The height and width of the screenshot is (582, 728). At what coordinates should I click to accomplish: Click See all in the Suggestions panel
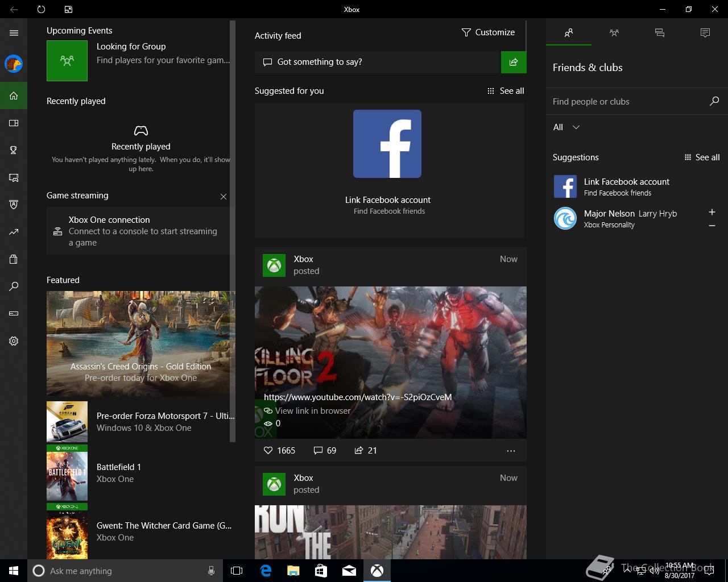pyautogui.click(x=702, y=157)
